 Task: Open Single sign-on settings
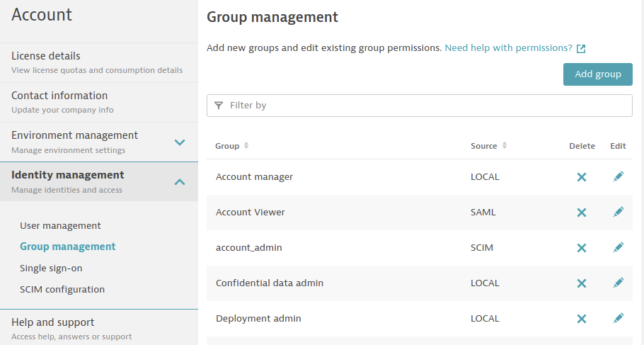(x=51, y=268)
